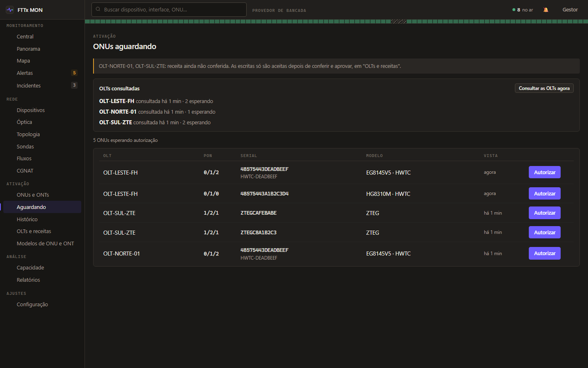The height and width of the screenshot is (368, 588).
Task: Open the Histórico page
Action: point(42,220)
